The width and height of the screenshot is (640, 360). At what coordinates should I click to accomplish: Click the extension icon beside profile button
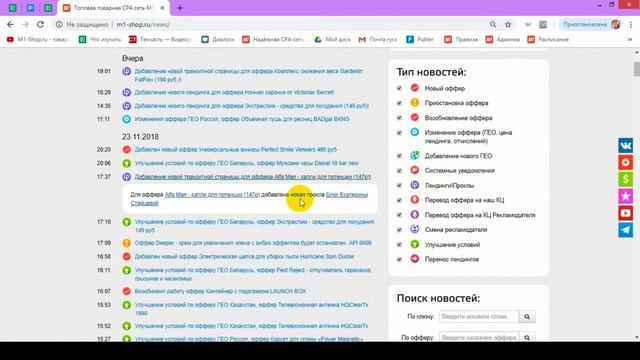click(x=543, y=24)
